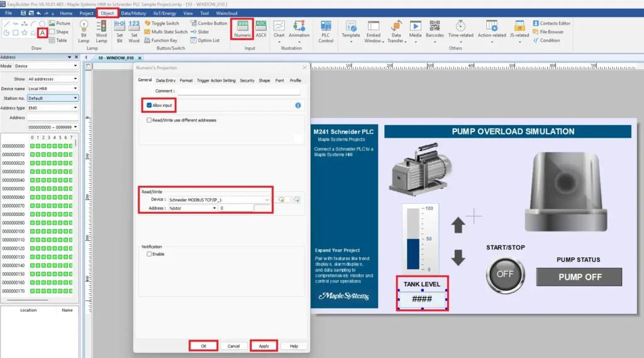Insert a Picture object
Viewport: 644px width, 358px height.
[x=60, y=23]
